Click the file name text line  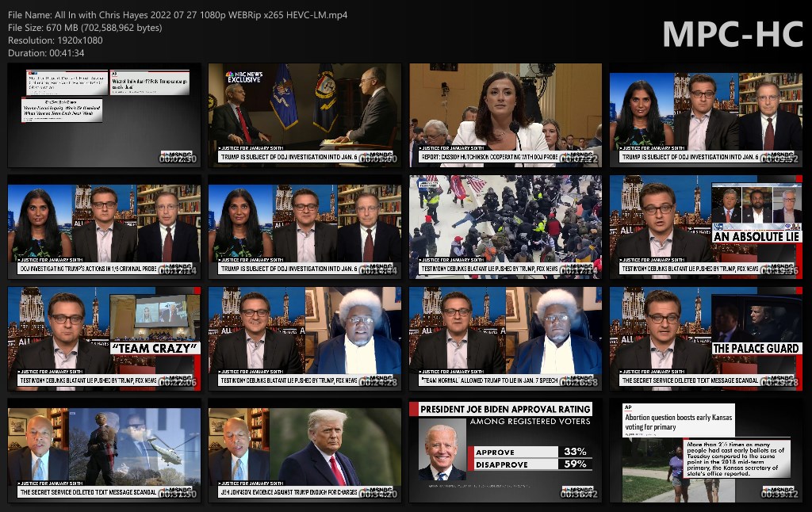tap(178, 15)
